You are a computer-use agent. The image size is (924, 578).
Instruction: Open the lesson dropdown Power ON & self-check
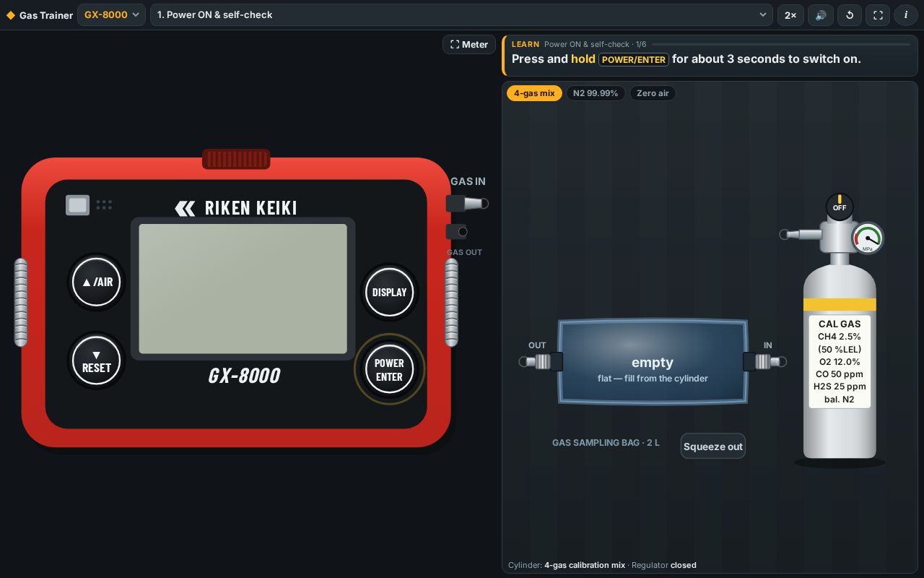point(462,14)
